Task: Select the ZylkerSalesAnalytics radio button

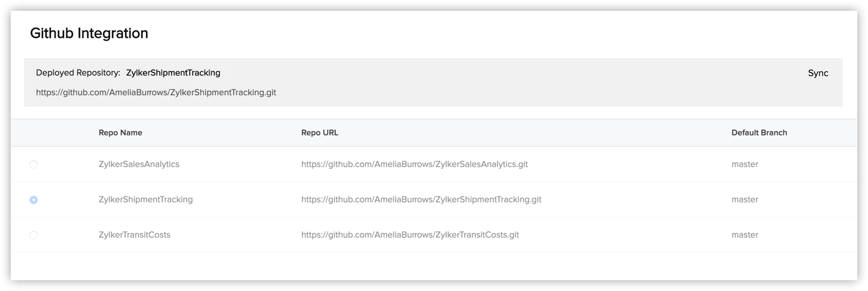Action: tap(33, 165)
